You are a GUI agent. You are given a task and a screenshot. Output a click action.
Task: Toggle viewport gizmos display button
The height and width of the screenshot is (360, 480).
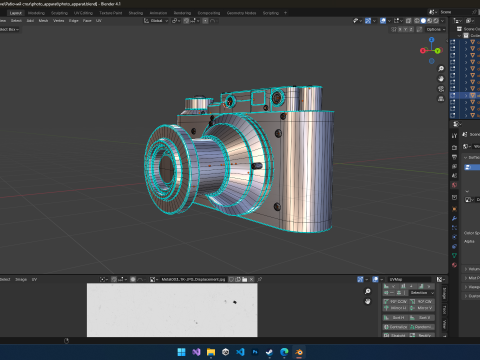(x=368, y=21)
